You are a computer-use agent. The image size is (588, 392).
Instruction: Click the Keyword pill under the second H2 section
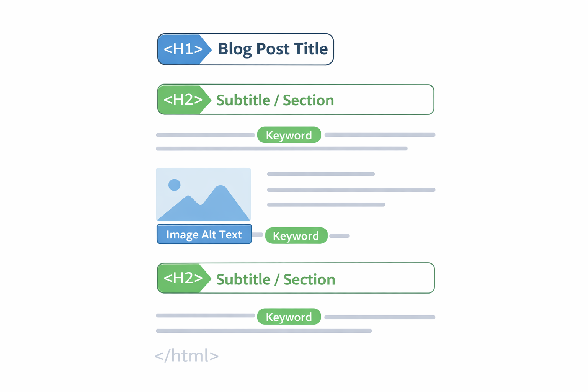(x=289, y=317)
